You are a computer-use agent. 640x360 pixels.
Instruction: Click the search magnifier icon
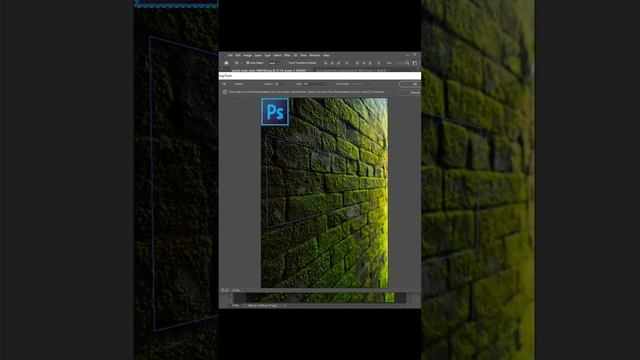point(407,63)
